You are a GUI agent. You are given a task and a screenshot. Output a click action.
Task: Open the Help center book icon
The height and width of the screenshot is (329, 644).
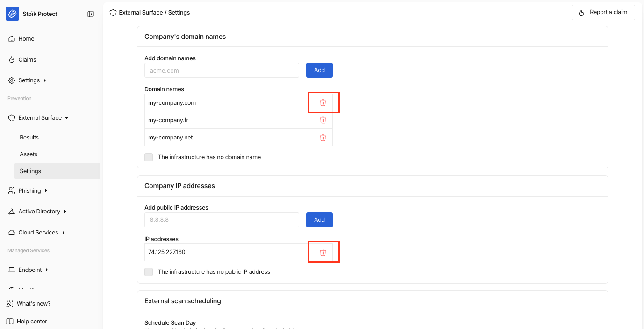click(10, 322)
